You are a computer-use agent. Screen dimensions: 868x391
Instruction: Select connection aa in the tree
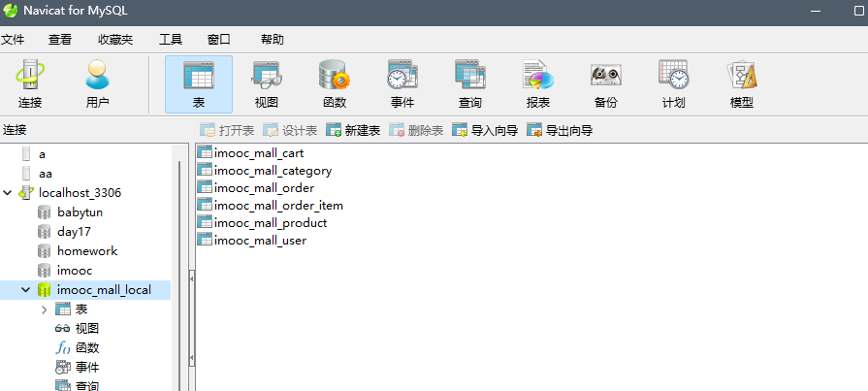point(46,174)
